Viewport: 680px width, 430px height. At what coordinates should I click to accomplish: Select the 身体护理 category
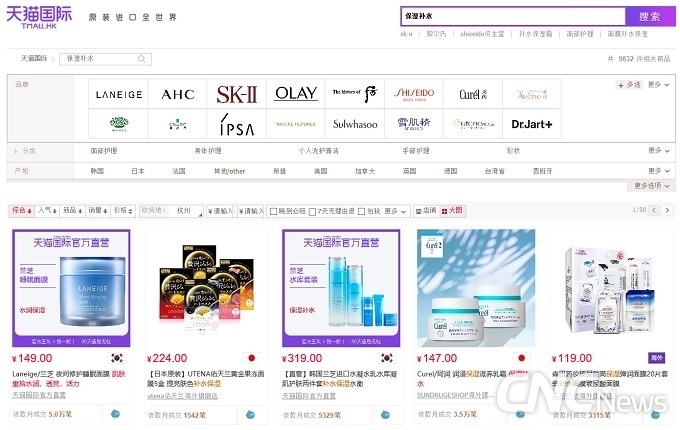click(x=208, y=151)
